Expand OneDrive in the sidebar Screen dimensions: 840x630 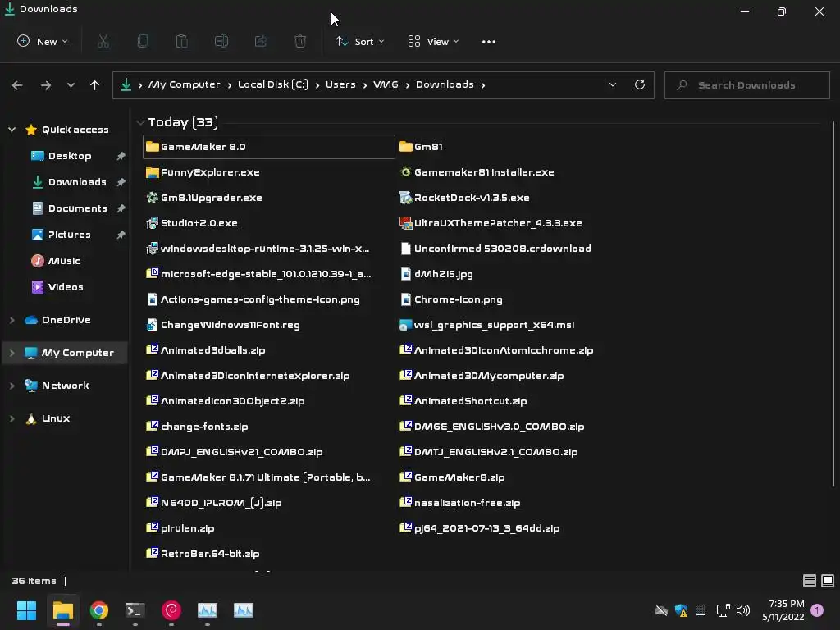click(x=11, y=320)
